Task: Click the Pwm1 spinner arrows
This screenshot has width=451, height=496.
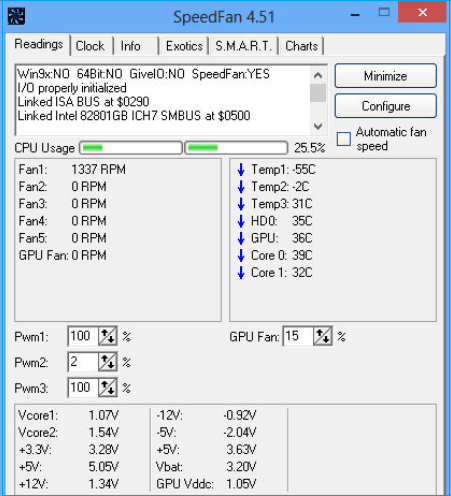Action: 108,336
